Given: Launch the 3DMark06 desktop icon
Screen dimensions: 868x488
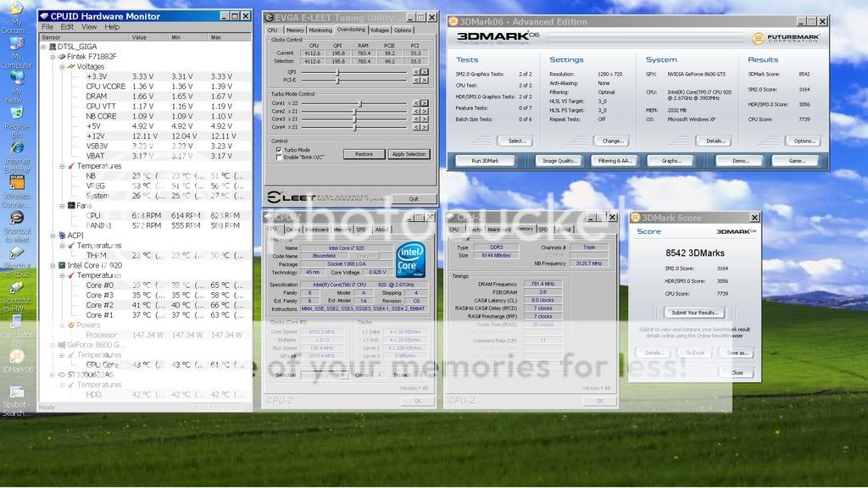Looking at the screenshot, I should coord(17,357).
